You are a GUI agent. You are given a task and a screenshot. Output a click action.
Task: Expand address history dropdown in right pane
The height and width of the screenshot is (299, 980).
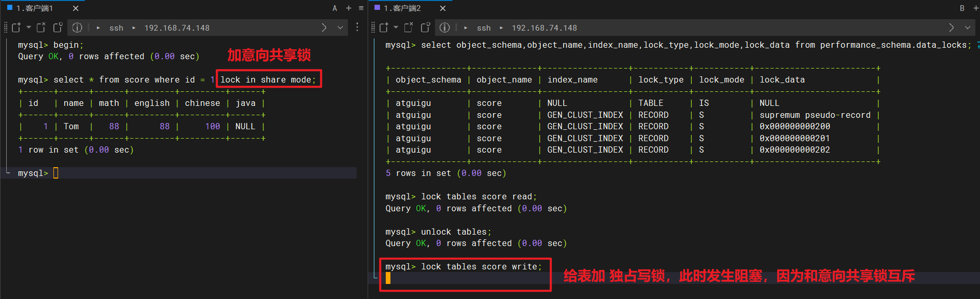click(x=968, y=28)
